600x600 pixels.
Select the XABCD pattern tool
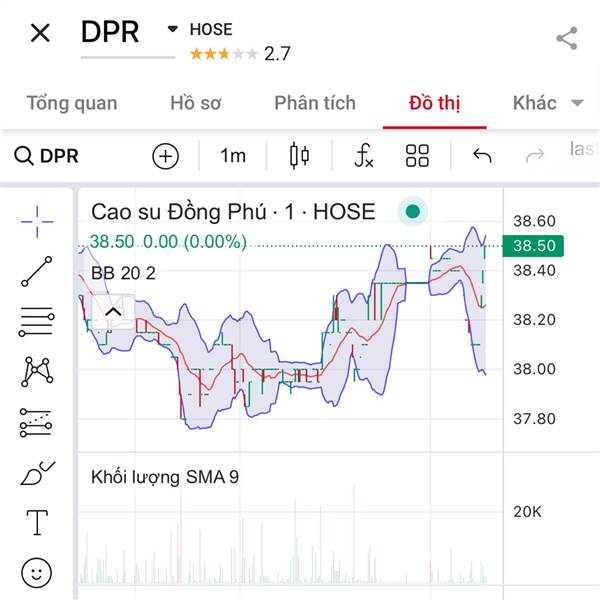tap(37, 372)
